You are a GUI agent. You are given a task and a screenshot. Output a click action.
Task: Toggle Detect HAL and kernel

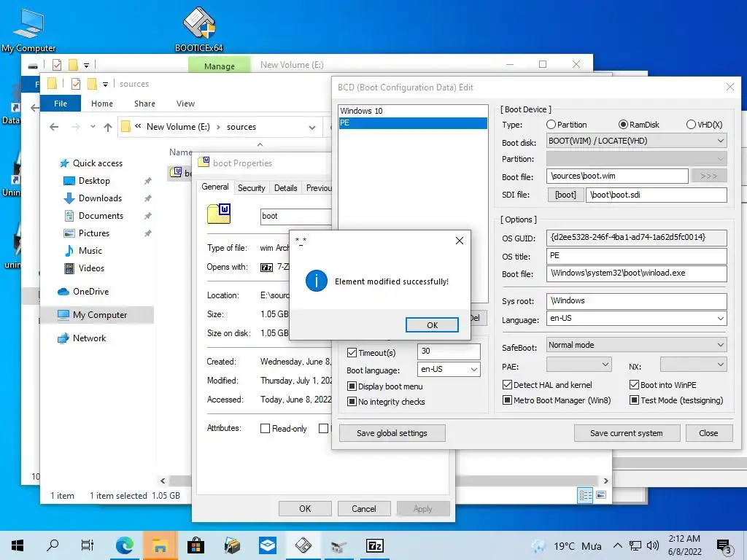click(x=508, y=385)
